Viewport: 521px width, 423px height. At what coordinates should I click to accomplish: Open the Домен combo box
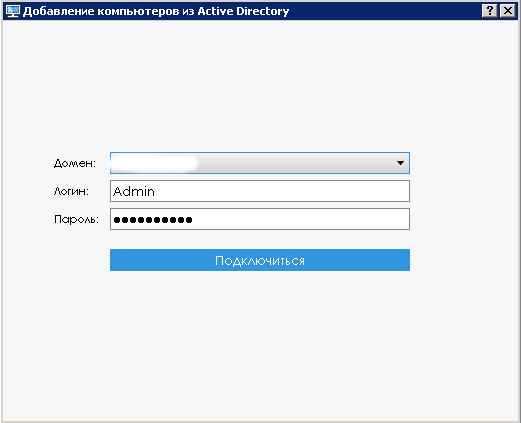pos(260,163)
